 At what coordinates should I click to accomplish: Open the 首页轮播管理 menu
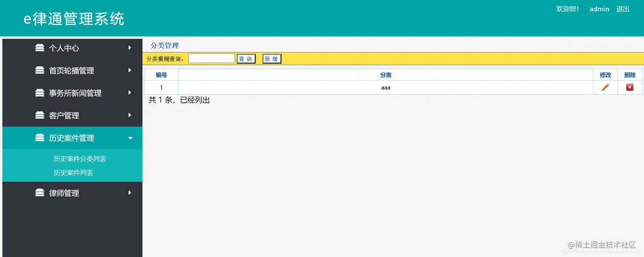point(72,70)
